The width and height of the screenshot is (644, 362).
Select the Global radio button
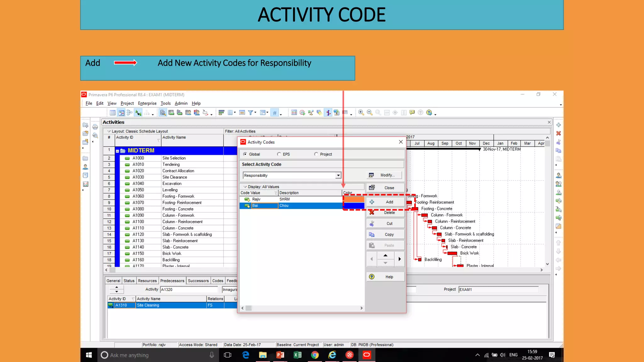point(245,154)
